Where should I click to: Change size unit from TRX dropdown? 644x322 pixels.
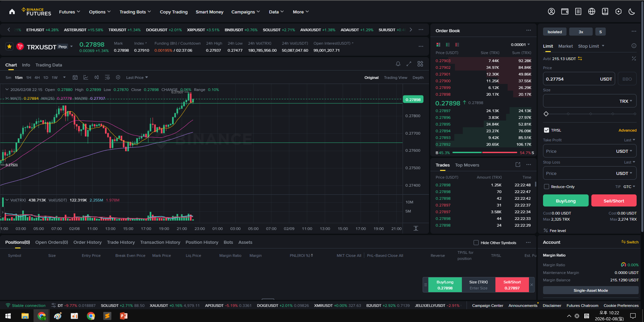tap(626, 101)
